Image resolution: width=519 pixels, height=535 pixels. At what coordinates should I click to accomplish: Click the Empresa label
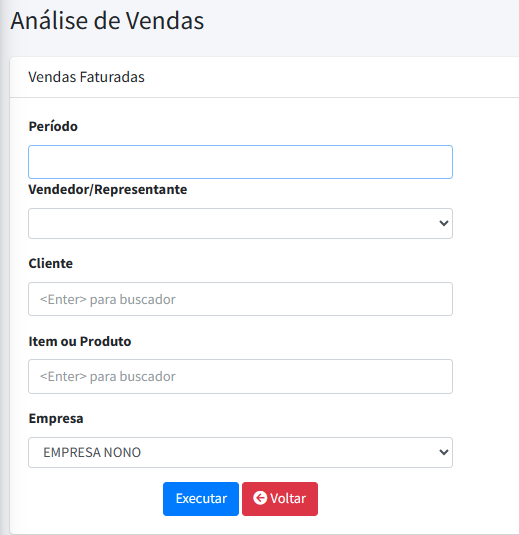point(56,418)
